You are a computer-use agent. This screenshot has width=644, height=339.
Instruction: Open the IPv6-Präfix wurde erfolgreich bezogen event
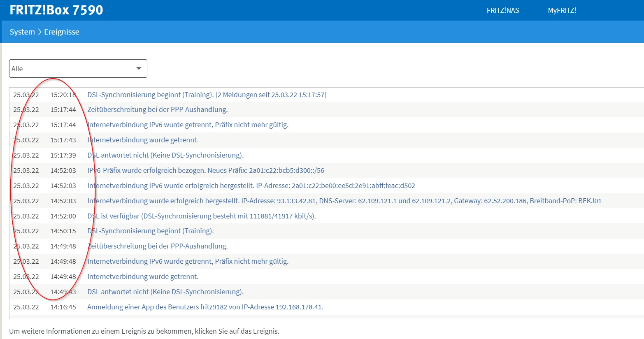click(206, 170)
